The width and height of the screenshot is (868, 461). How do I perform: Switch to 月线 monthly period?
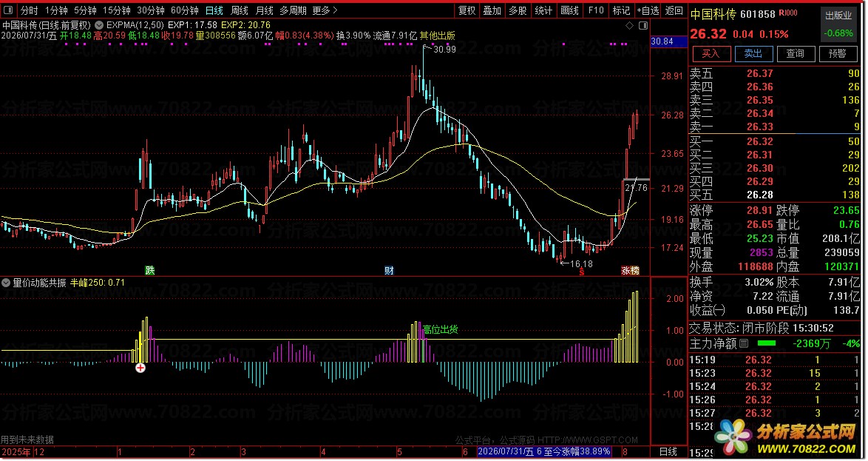point(264,10)
